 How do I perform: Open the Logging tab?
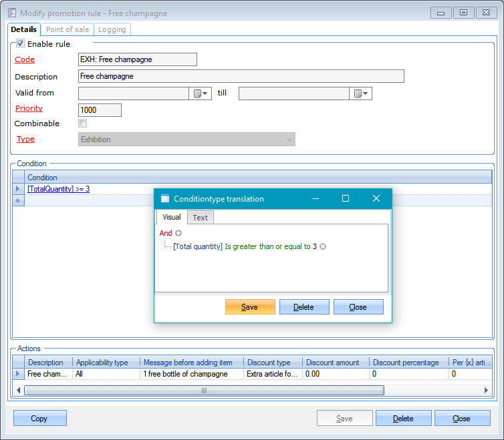click(x=112, y=29)
